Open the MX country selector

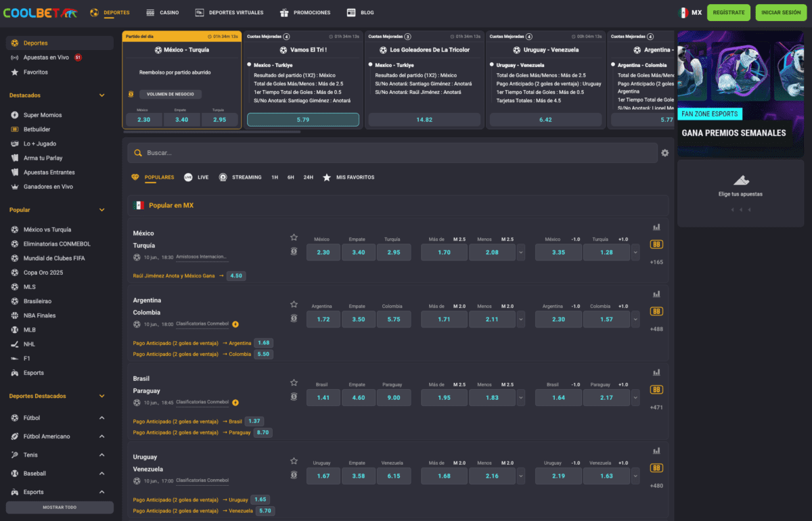[x=691, y=12]
